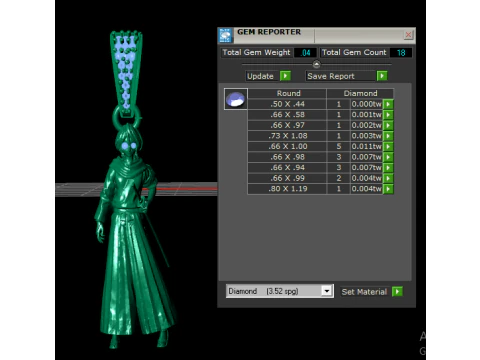Click the Gem Reporter logo icon

click(x=226, y=35)
